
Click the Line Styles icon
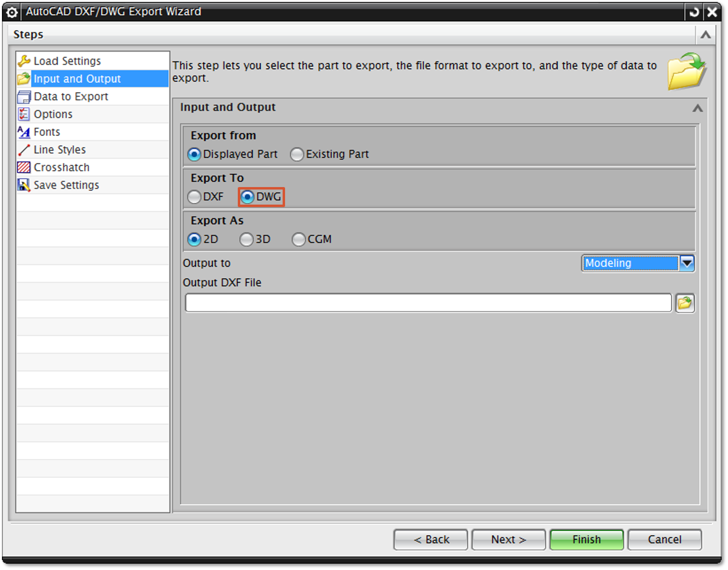point(24,150)
